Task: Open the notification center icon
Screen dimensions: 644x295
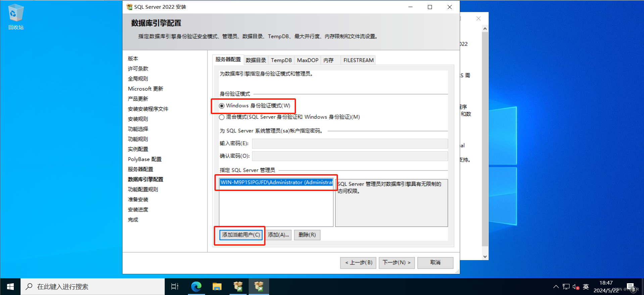Action: [x=630, y=287]
